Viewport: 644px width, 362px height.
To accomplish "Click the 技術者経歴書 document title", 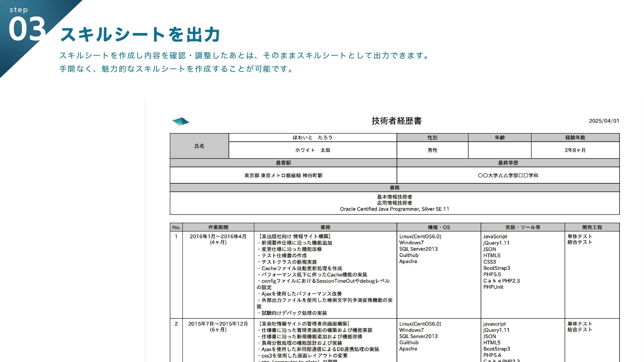I will tap(396, 121).
